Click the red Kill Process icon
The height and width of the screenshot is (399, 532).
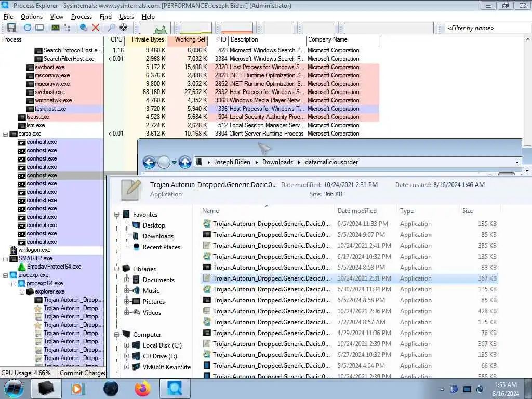[x=96, y=28]
